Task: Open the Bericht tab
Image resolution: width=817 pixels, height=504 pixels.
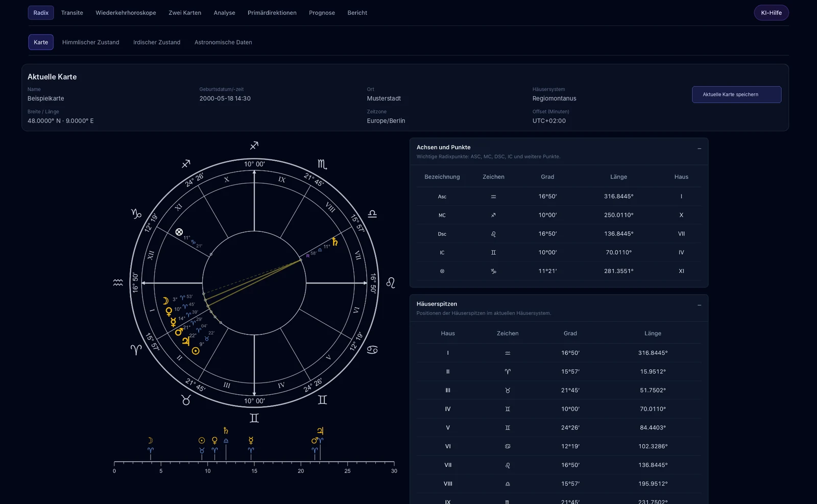Action: 357,13
